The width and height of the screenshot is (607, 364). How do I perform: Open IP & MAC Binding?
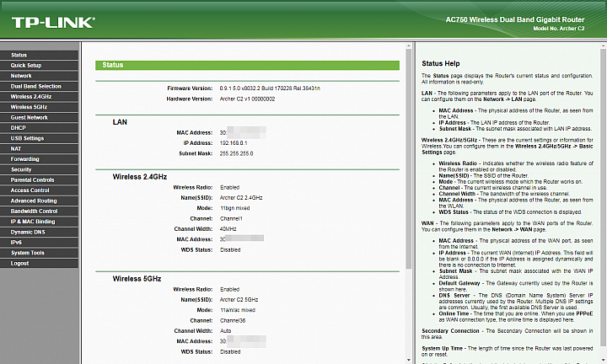pos(39,222)
